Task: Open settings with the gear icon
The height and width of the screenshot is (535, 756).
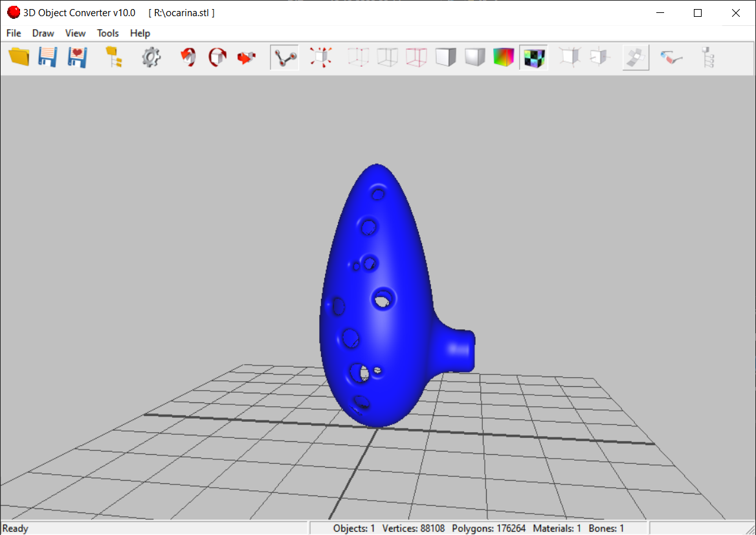Action: [x=151, y=57]
